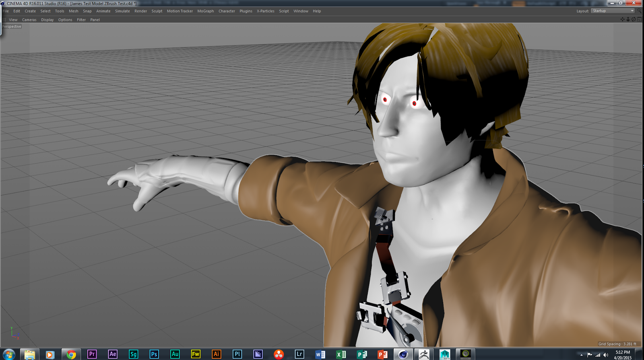Click the viewport rotate camera icon
This screenshot has height=360, width=644.
tap(634, 19)
